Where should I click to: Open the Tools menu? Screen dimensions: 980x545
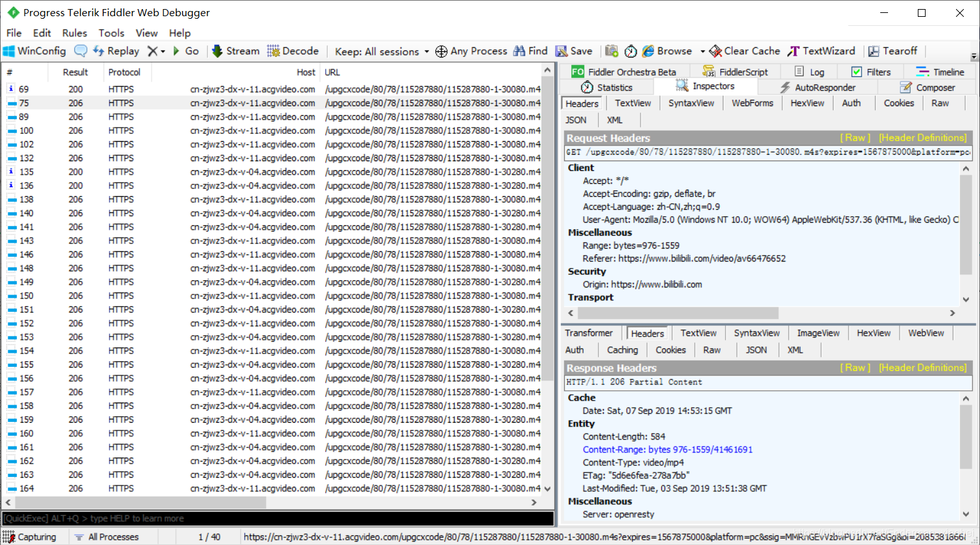(x=111, y=33)
